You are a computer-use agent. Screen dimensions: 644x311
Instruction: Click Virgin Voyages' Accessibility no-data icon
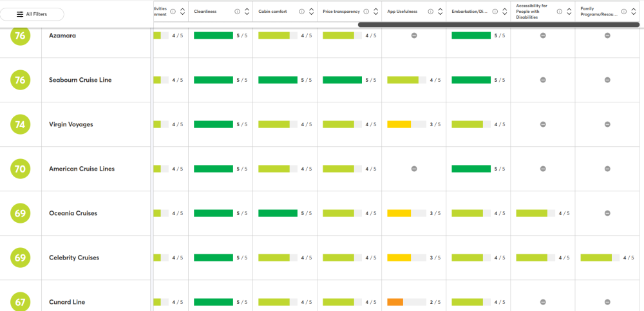point(543,124)
